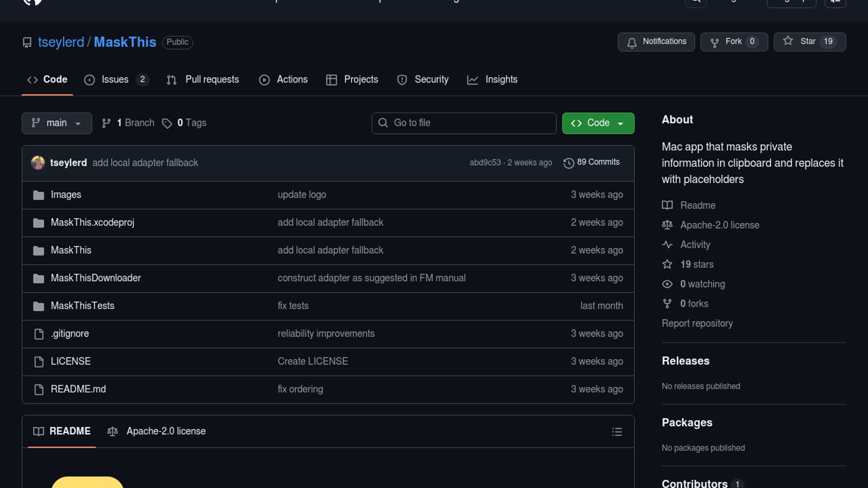Click the README outline list icon
The image size is (868, 488).
pyautogui.click(x=617, y=432)
